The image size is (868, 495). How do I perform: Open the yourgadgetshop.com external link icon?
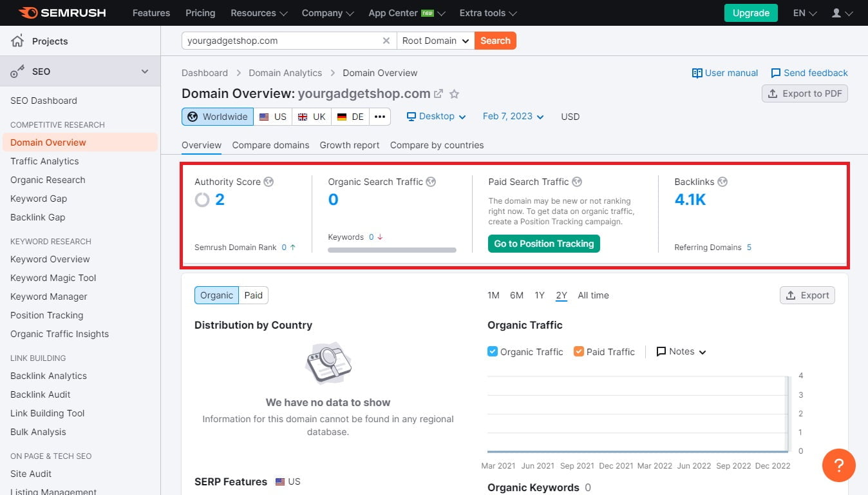click(439, 93)
